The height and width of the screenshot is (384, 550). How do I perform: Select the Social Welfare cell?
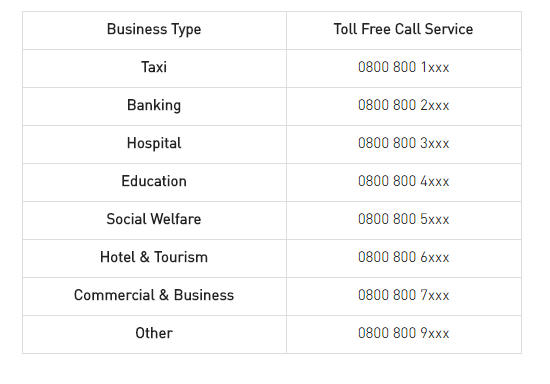[154, 219]
